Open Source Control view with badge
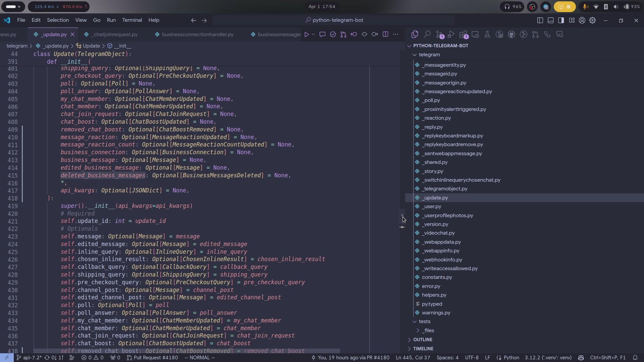The height and width of the screenshot is (362, 644). (x=439, y=34)
